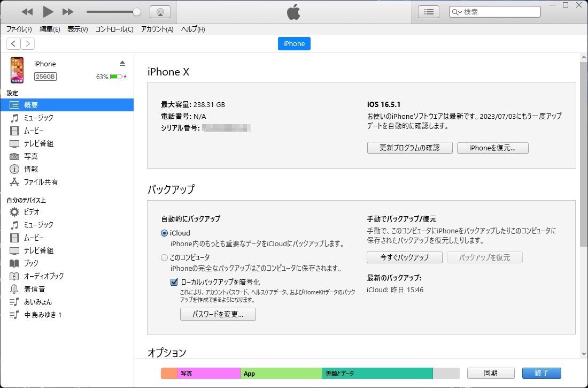The image size is (588, 388).
Task: Click the App green storage segment
Action: 281,374
